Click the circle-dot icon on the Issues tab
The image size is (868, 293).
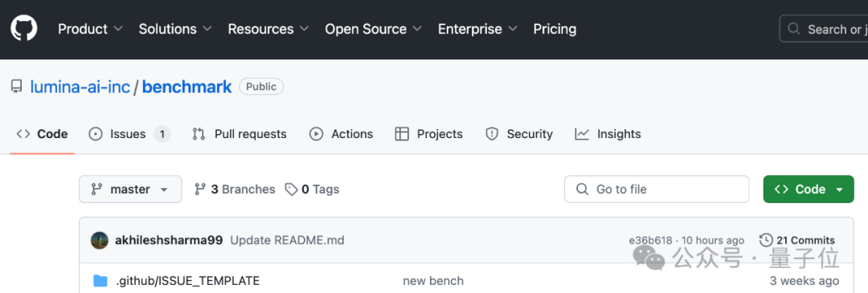point(96,134)
